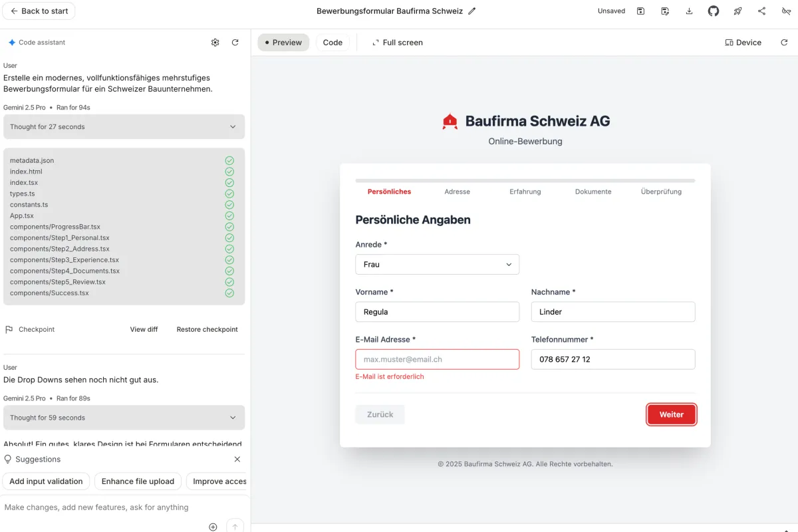This screenshot has height=532, width=798.
Task: Open the GitHub integration icon
Action: click(x=713, y=11)
